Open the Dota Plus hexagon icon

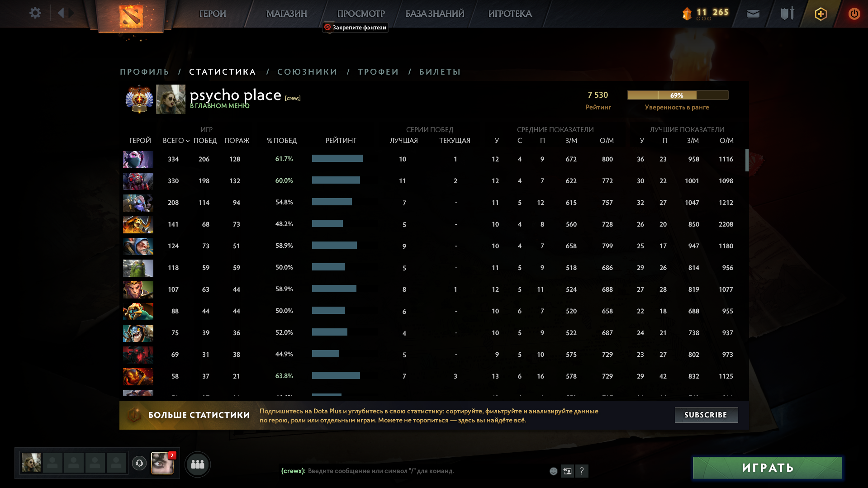(x=821, y=14)
